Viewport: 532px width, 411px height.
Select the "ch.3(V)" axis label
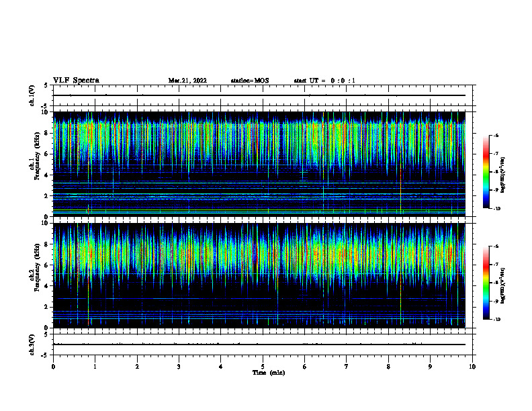[x=32, y=345]
